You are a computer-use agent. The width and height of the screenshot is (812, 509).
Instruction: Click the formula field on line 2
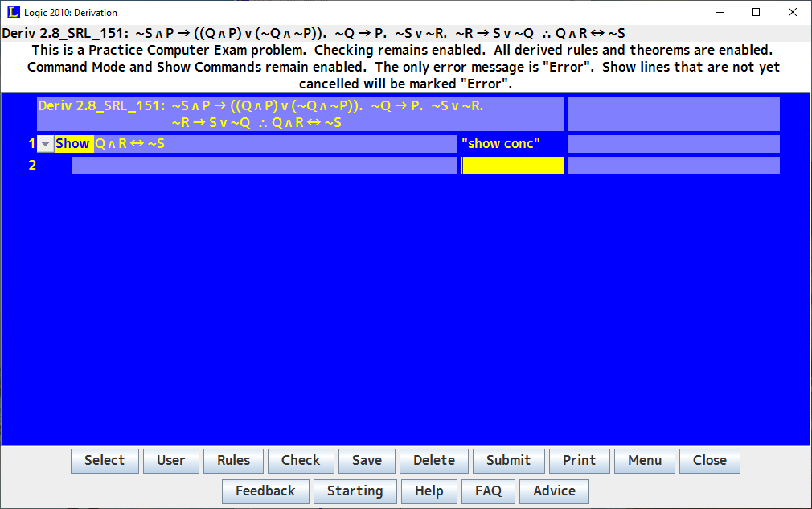[x=265, y=165]
